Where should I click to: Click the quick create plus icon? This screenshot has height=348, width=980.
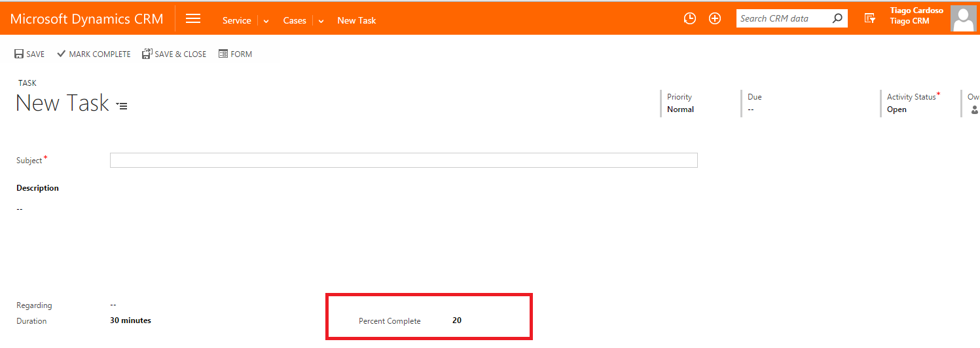715,19
